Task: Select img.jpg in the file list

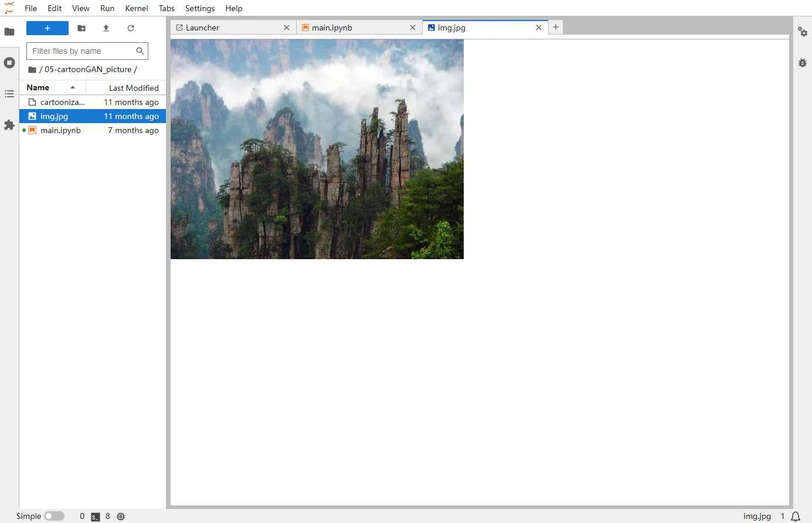Action: point(93,116)
